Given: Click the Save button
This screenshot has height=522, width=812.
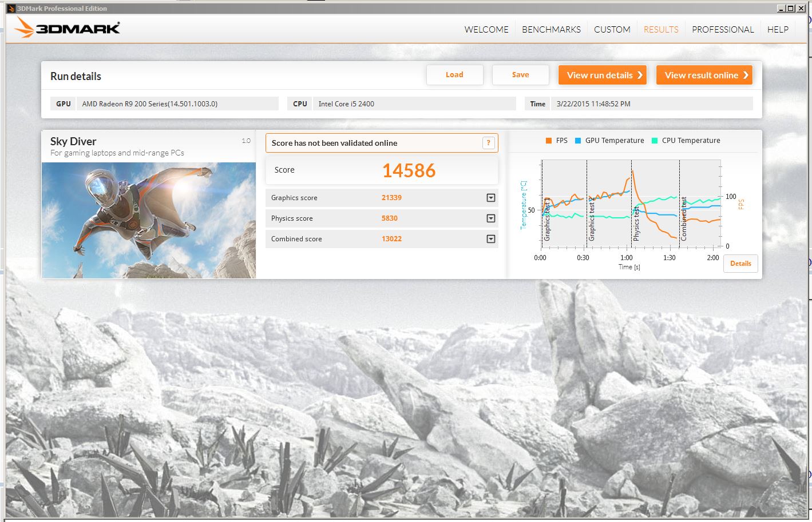Looking at the screenshot, I should click(520, 75).
